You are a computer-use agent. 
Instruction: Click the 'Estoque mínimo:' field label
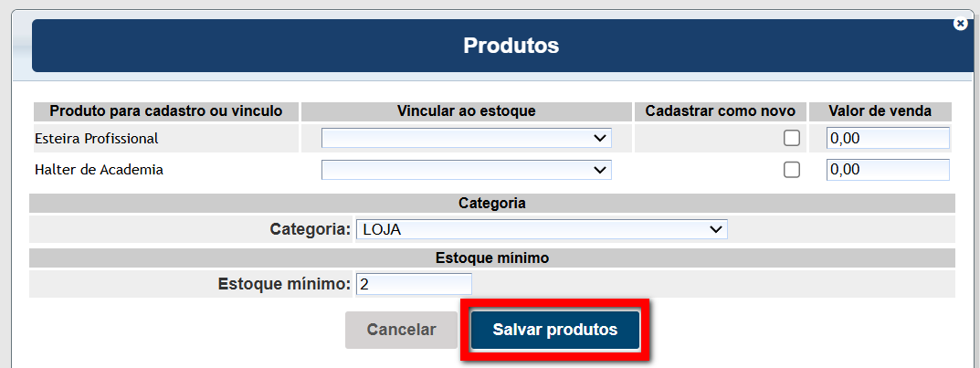284,285
